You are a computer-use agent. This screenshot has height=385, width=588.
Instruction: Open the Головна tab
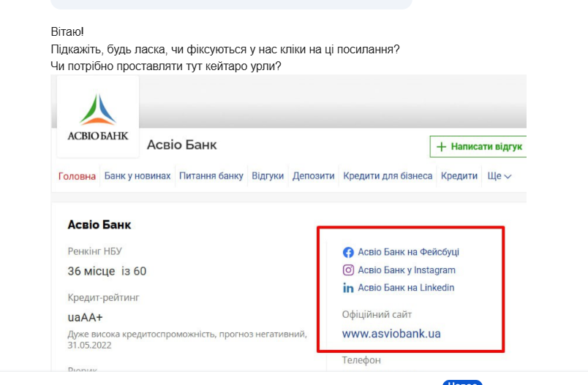coord(77,176)
